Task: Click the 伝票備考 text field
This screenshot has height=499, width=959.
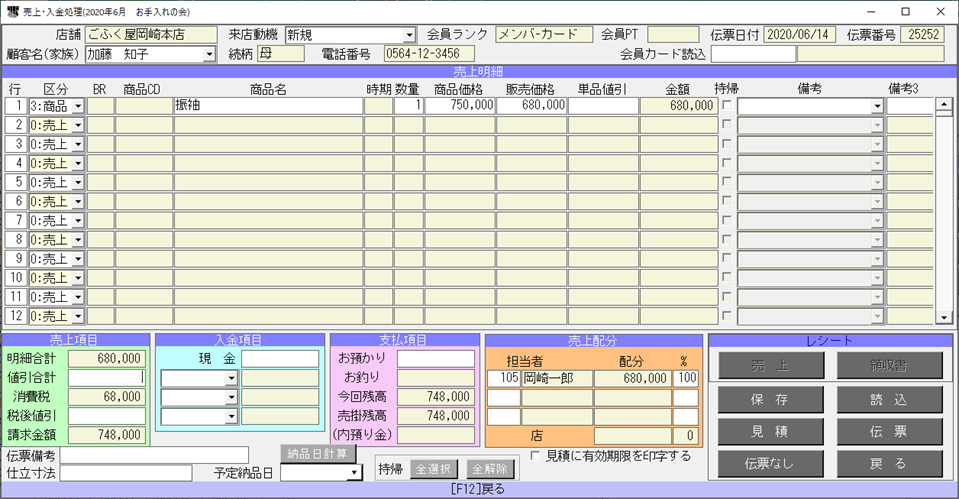Action: point(154,456)
